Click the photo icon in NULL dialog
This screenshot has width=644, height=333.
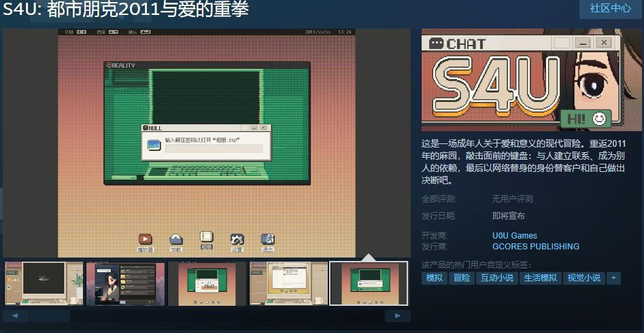pyautogui.click(x=154, y=145)
